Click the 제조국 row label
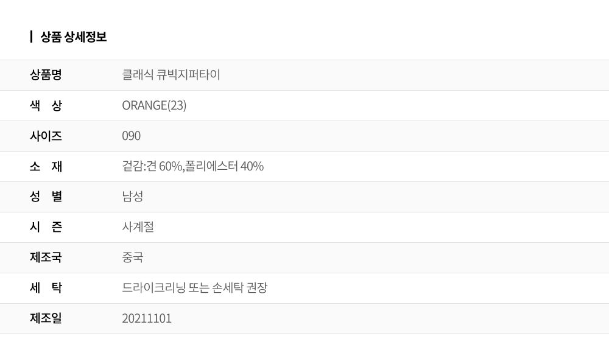 [46, 257]
